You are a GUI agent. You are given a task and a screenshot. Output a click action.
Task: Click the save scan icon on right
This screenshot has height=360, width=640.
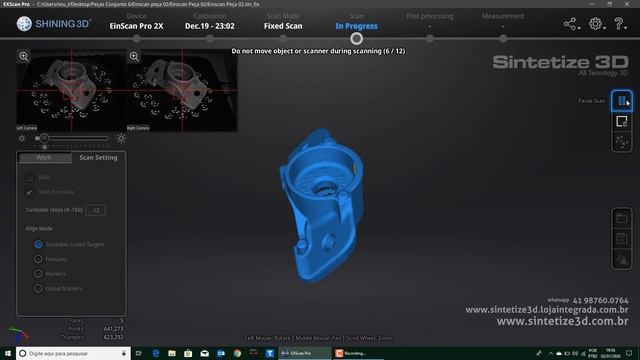point(622,239)
